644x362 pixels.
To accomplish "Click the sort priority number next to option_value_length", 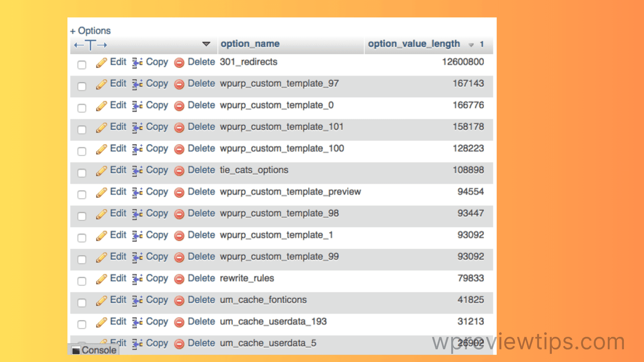I will (482, 45).
